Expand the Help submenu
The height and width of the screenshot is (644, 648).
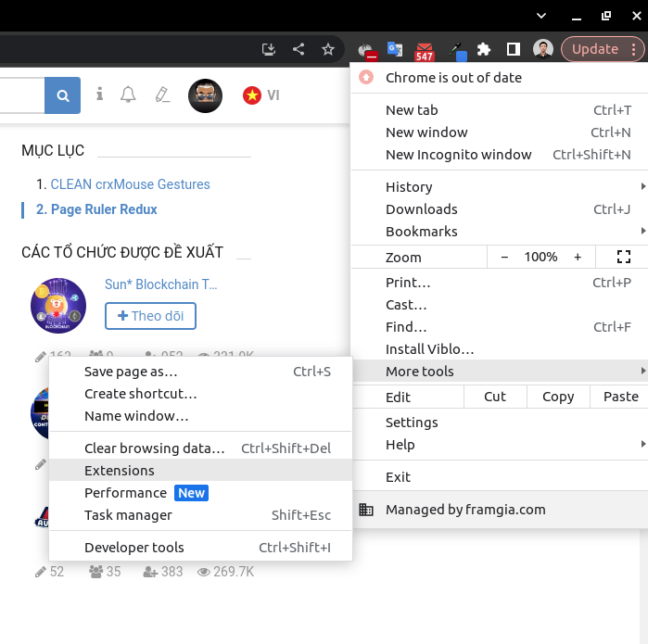coord(500,445)
